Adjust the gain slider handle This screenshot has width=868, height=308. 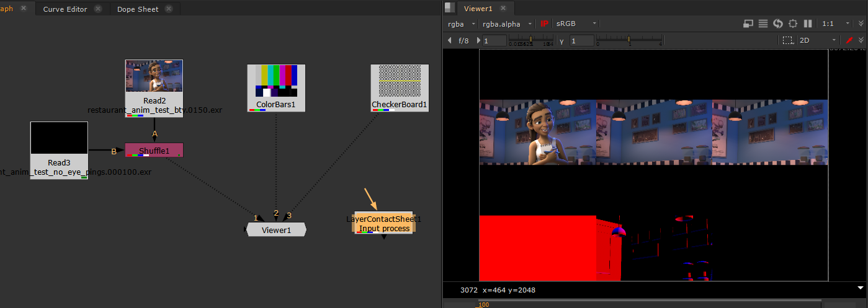click(529, 40)
